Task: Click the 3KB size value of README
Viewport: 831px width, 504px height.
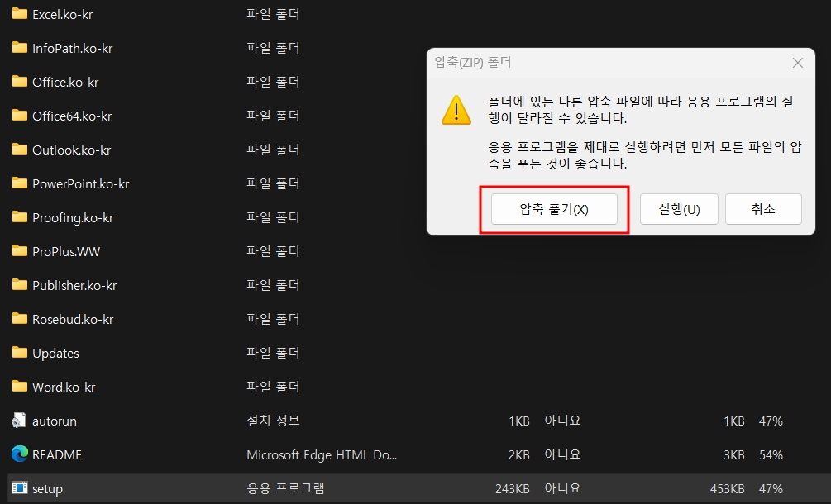Action: coord(734,455)
